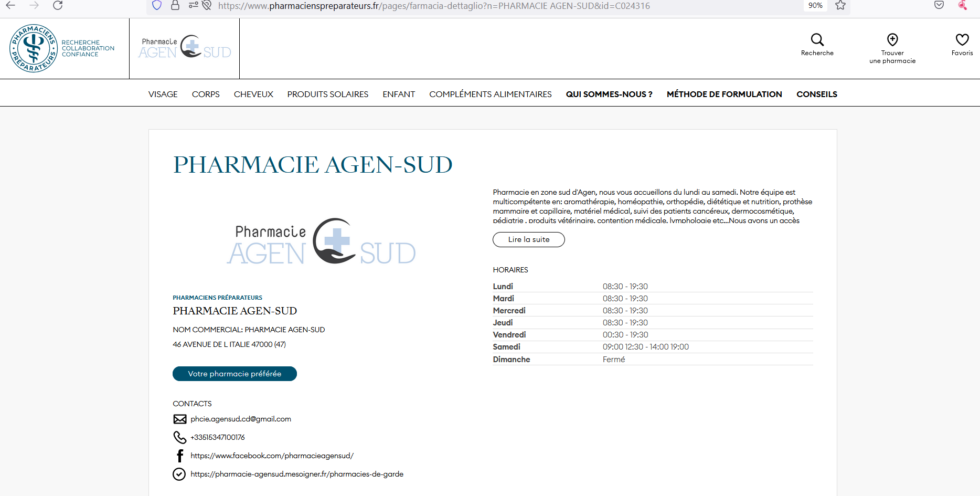Click the Dimanche Fermé row
The width and height of the screenshot is (980, 496).
653,360
